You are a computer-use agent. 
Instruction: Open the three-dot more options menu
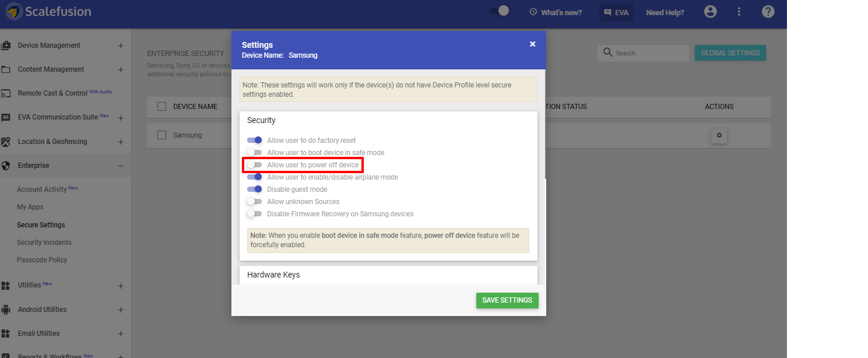click(739, 12)
